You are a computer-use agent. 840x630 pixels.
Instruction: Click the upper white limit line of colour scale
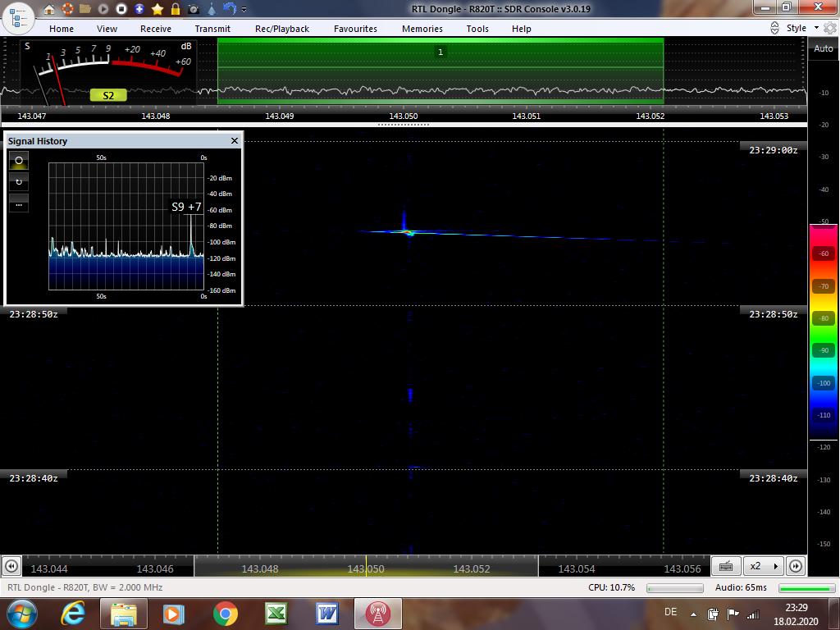[x=824, y=224]
